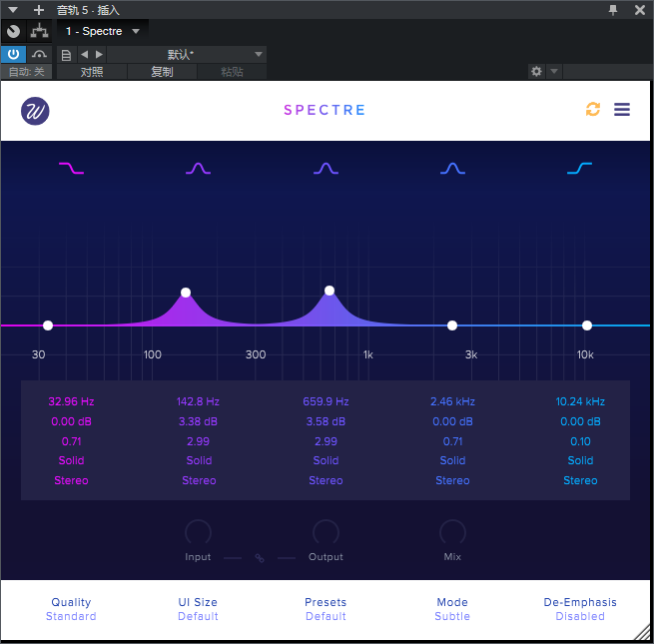Open the preset file page icon
The height and width of the screenshot is (644, 654).
pos(66,55)
